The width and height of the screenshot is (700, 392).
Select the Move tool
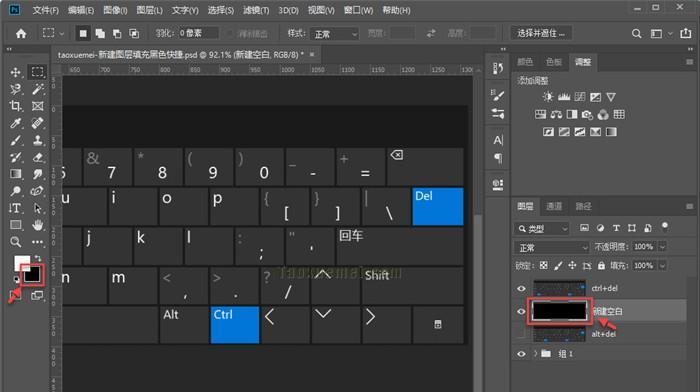point(16,72)
